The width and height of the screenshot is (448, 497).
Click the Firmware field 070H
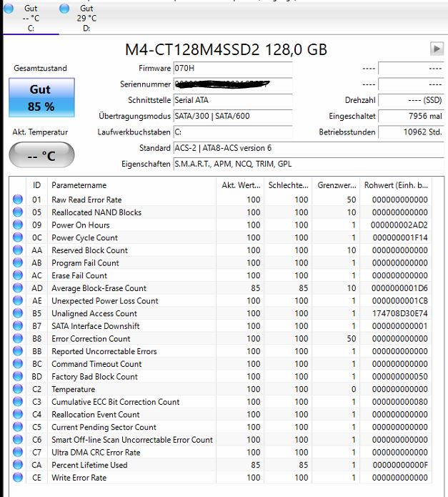coord(233,68)
